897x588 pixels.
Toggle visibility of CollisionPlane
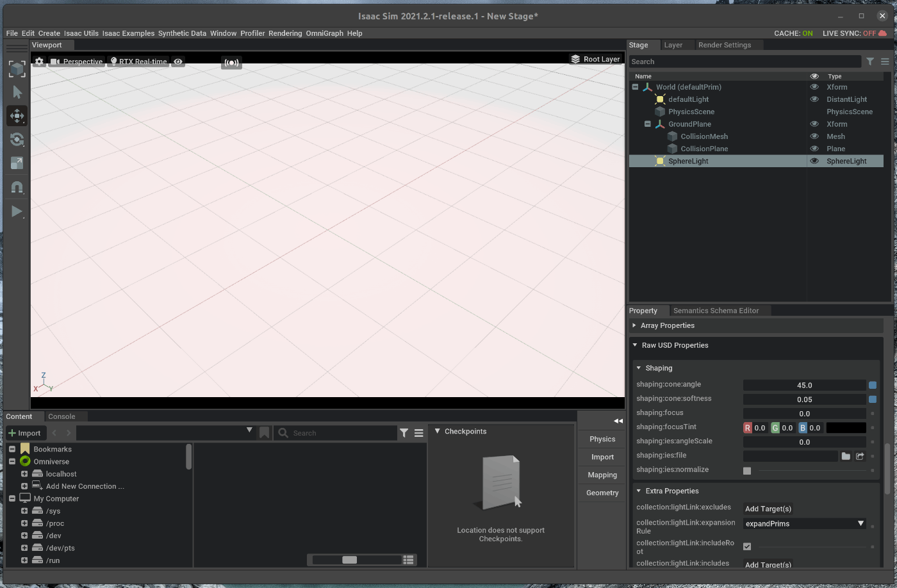[x=814, y=149]
